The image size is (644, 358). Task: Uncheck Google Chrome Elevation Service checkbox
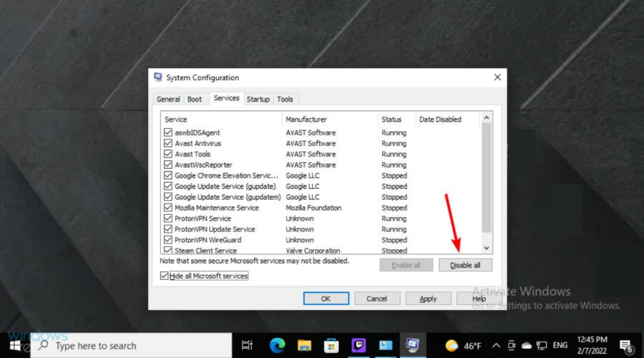coord(167,175)
